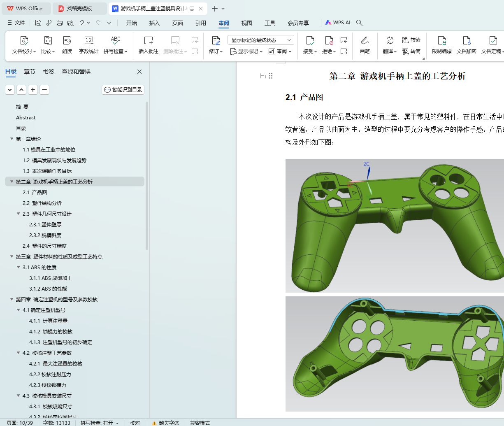The image size is (504, 426).
Task: Click the finalize document (文档定稿) icon
Action: [x=493, y=40]
